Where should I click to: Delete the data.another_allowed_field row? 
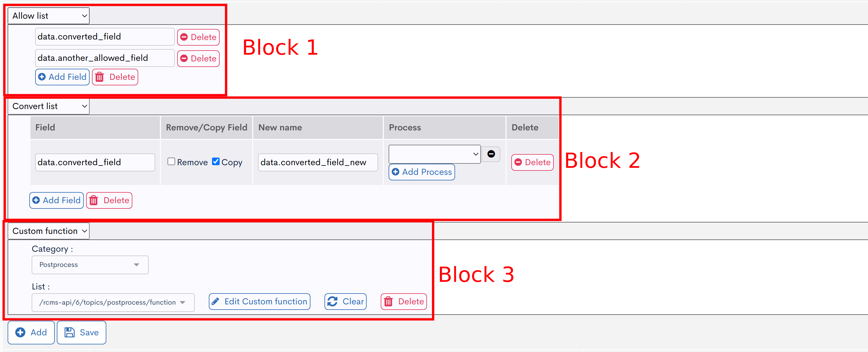point(198,58)
